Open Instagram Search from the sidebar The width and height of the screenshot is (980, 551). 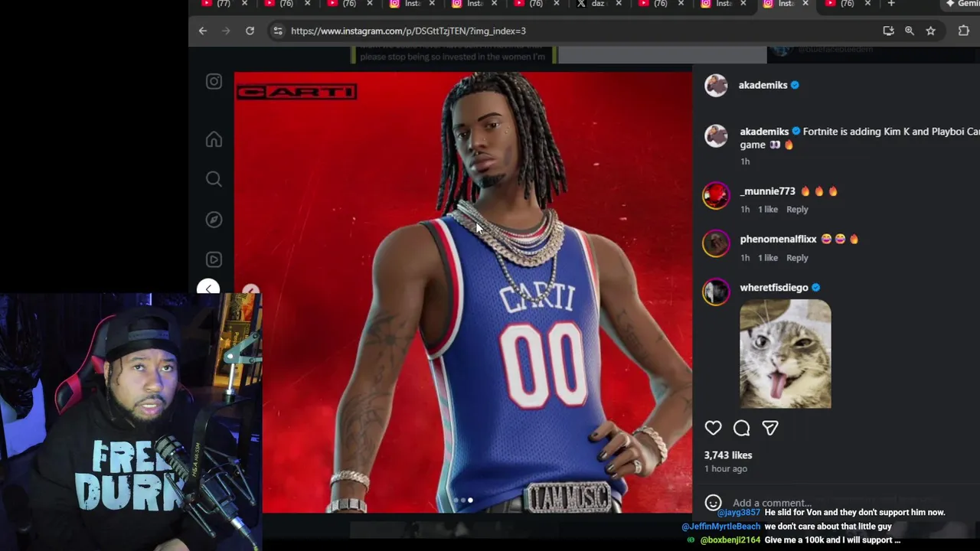coord(214,179)
